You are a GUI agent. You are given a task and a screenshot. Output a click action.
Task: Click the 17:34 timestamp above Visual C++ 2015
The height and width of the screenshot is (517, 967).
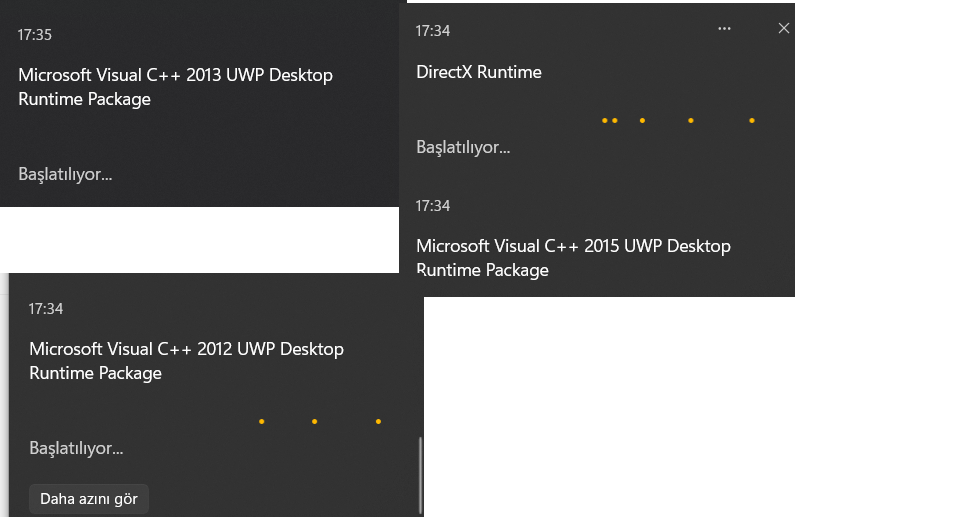(x=433, y=206)
